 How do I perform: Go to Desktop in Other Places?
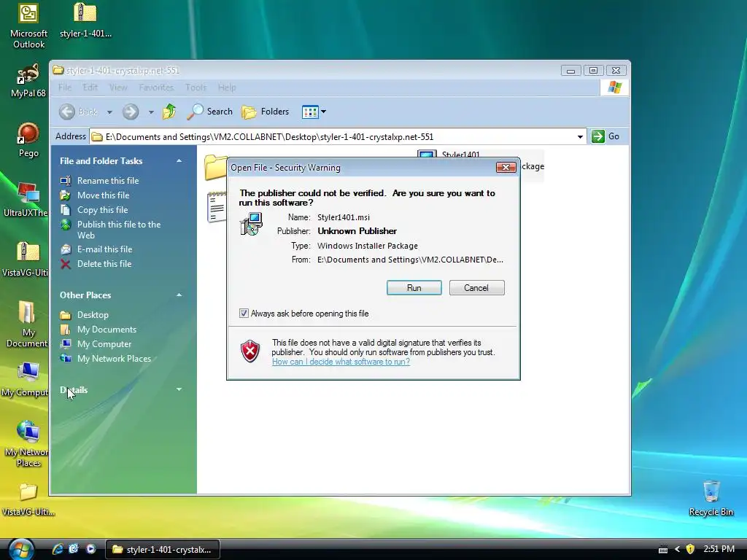tap(85, 315)
